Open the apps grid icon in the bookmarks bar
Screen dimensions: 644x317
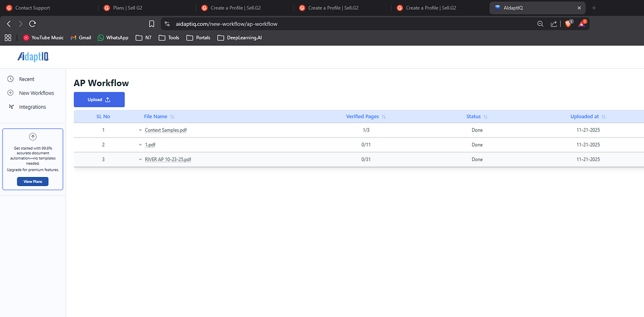[x=8, y=38]
